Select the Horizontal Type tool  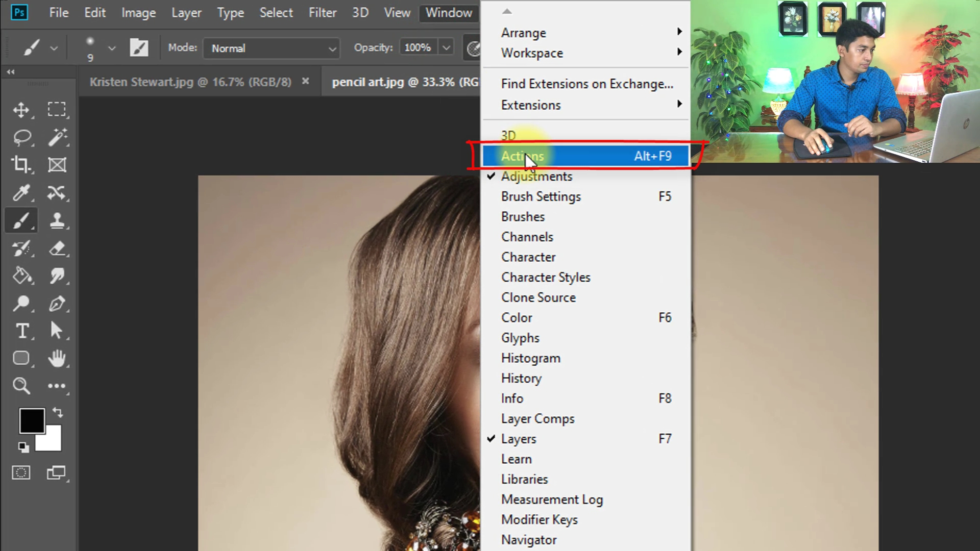click(21, 331)
